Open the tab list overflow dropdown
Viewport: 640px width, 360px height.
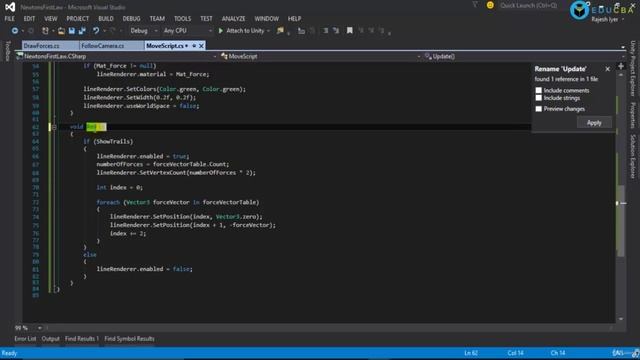[x=623, y=47]
